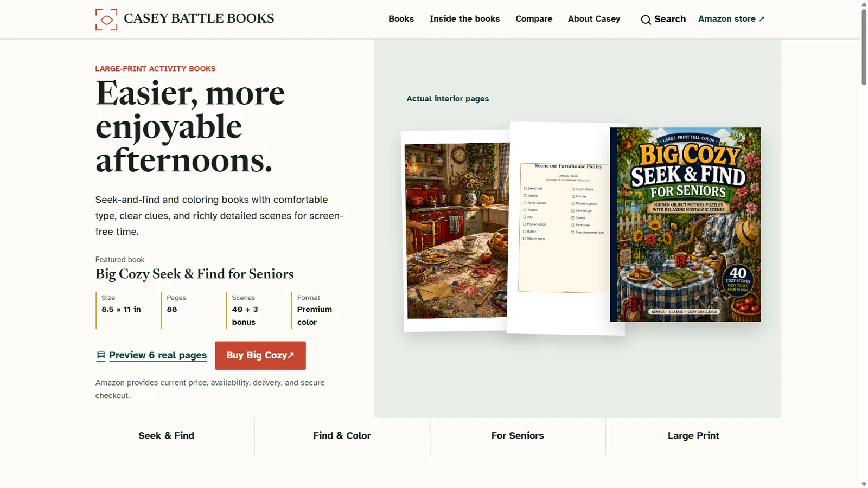The height and width of the screenshot is (488, 868).
Task: Click the scrollbar up arrow
Action: pyautogui.click(x=864, y=4)
